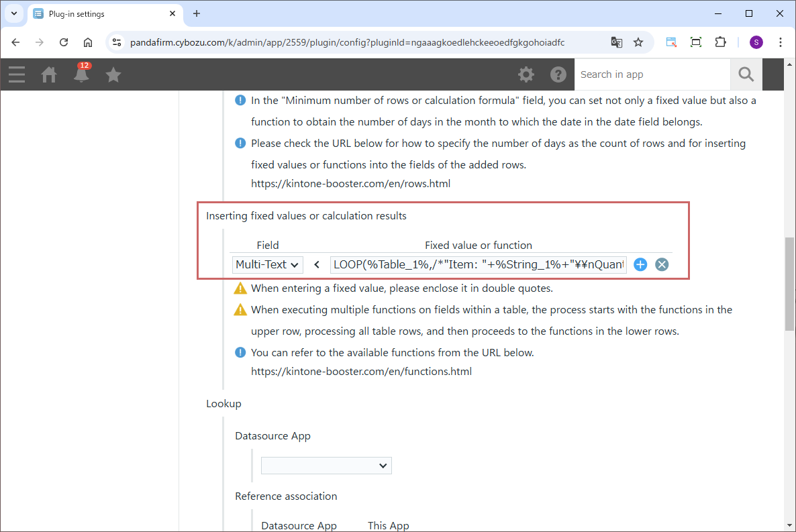
Task: Open the settings gear icon
Action: (526, 74)
